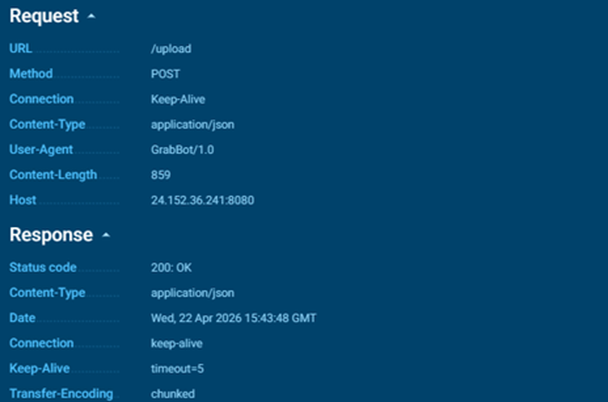Click the User-Agent field label

pyautogui.click(x=41, y=150)
